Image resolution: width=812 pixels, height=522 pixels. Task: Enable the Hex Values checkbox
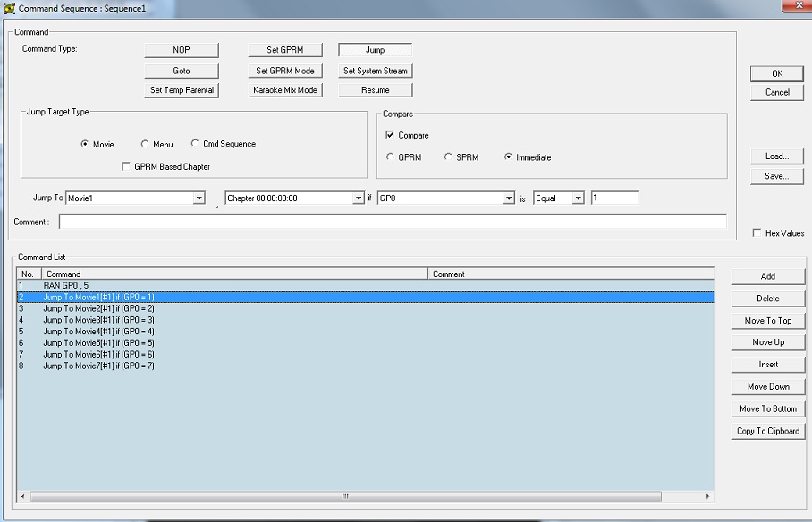pyautogui.click(x=757, y=233)
